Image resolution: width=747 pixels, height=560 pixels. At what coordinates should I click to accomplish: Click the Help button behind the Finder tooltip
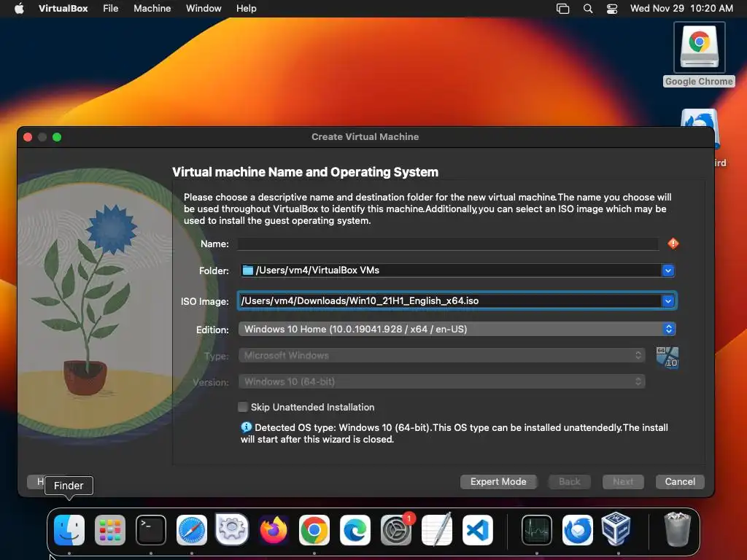tap(36, 481)
